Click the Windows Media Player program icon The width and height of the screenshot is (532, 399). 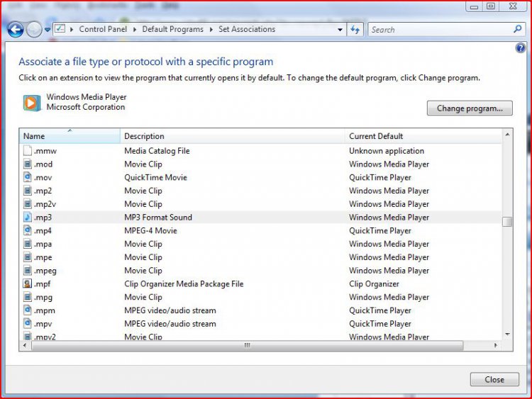31,102
